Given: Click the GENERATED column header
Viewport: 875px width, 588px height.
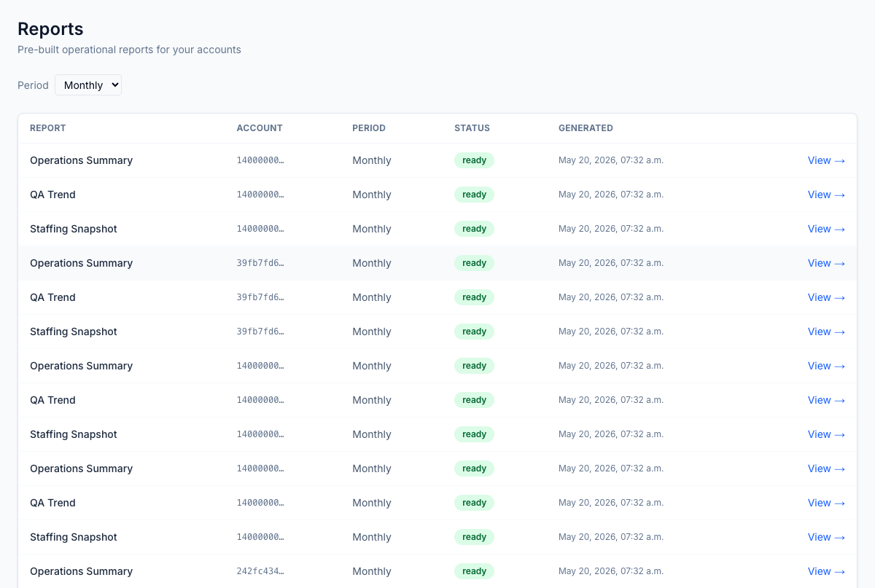Looking at the screenshot, I should coord(586,128).
